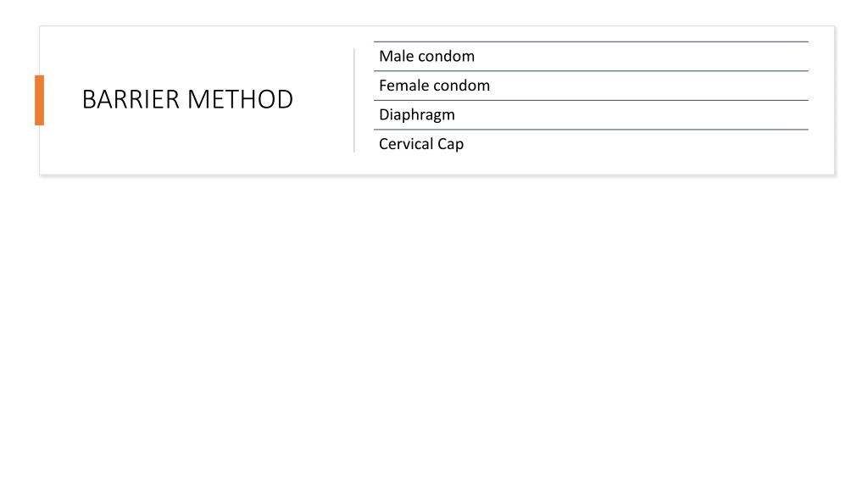Click the word Male in first row

point(397,57)
